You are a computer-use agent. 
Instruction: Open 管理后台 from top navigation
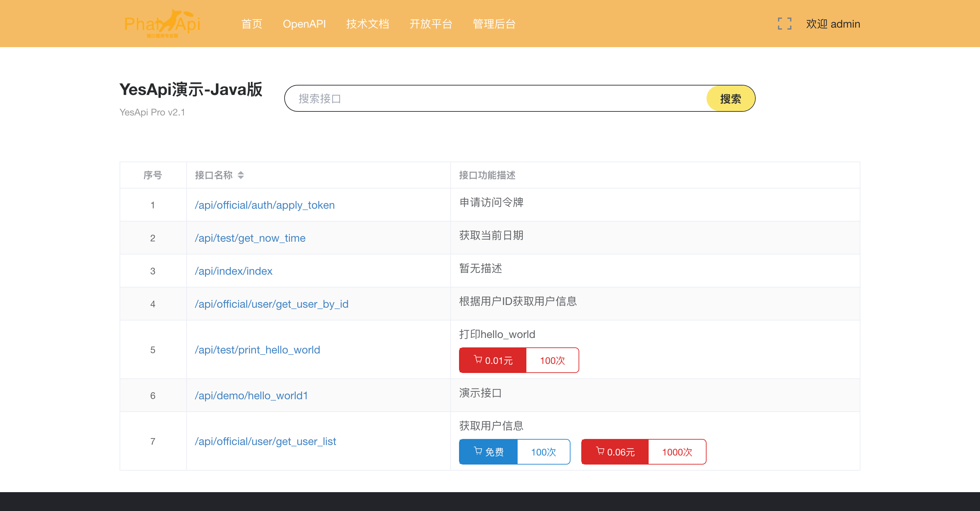(494, 24)
